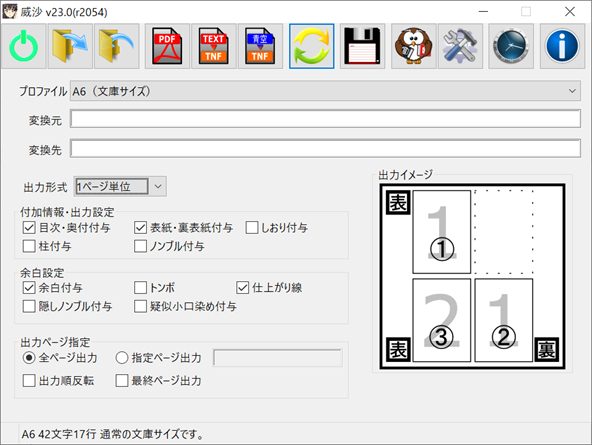Select the 指定ページ出力 radio button
This screenshot has height=445, width=592.
coord(122,357)
